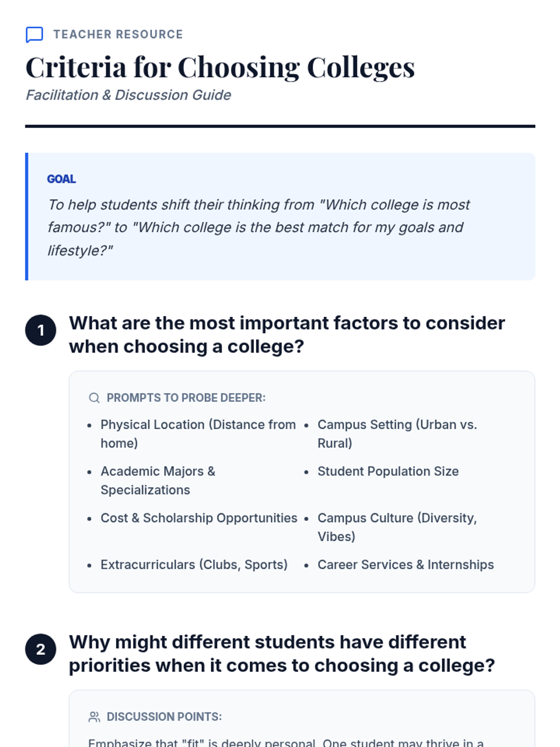This screenshot has height=747, width=560.
Task: Click the speech bubble icon beside Teacher Resource
Action: (35, 35)
